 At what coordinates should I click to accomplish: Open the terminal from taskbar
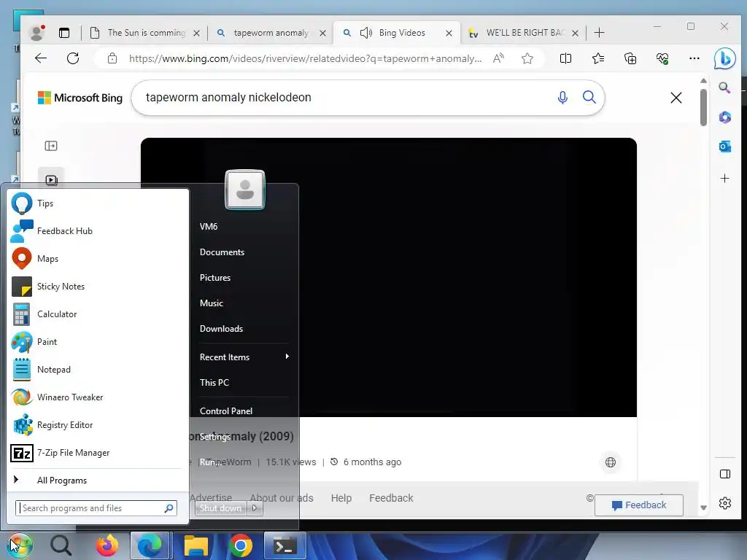pyautogui.click(x=285, y=545)
